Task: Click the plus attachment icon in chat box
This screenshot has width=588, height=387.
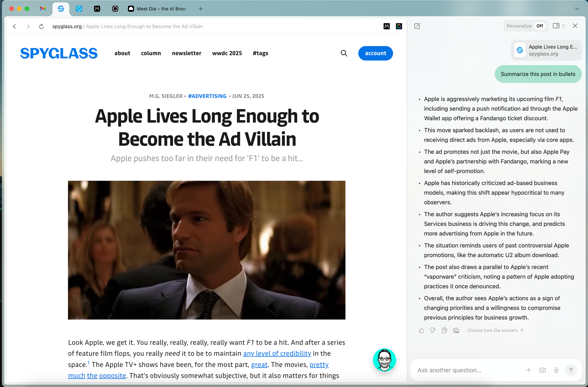Action: coord(529,370)
